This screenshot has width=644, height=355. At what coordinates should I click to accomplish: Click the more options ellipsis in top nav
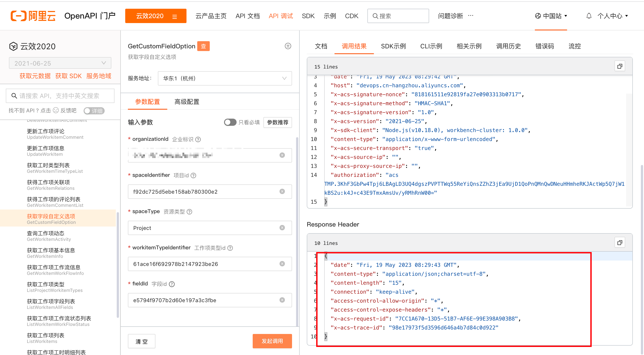pyautogui.click(x=471, y=15)
